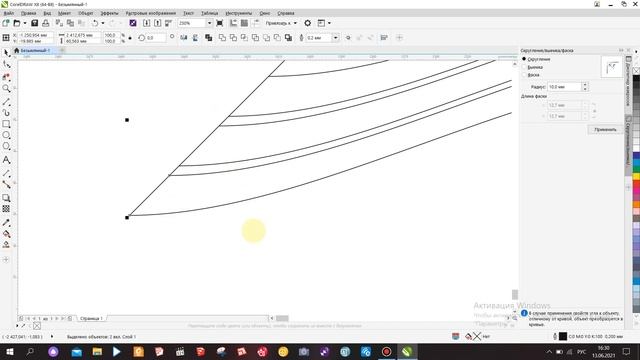This screenshot has height=360, width=640.
Task: Open the Текст menu
Action: pos(189,13)
